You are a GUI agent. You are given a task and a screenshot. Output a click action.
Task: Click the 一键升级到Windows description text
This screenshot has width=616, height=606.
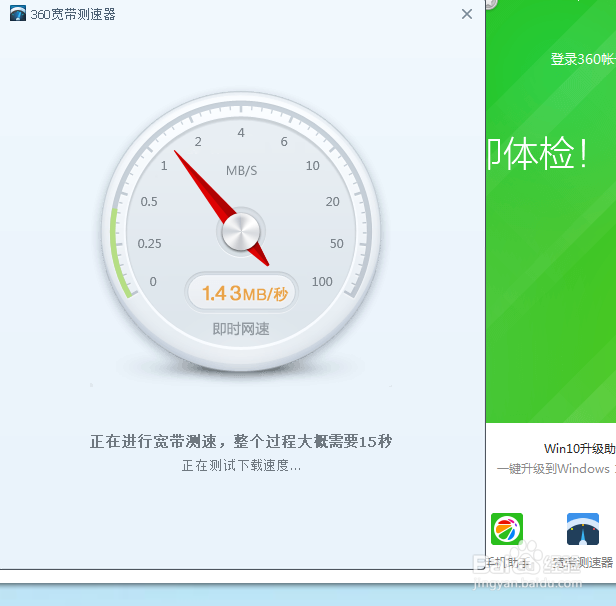556,469
